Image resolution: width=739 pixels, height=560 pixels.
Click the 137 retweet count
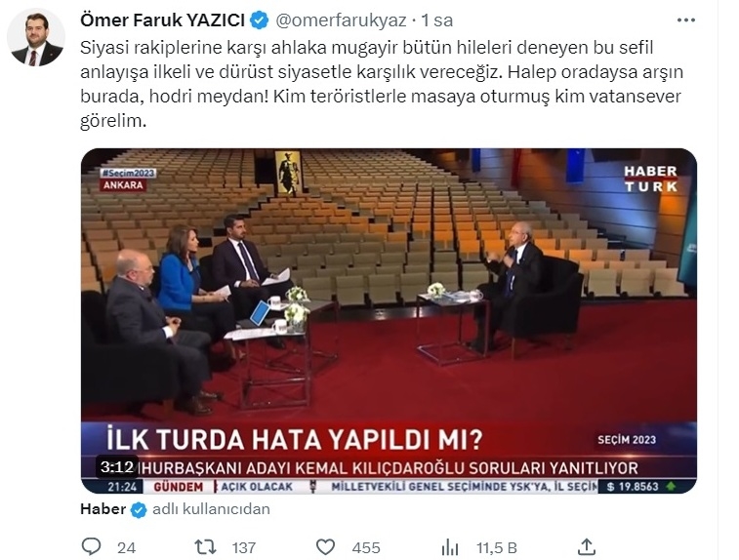click(x=244, y=547)
